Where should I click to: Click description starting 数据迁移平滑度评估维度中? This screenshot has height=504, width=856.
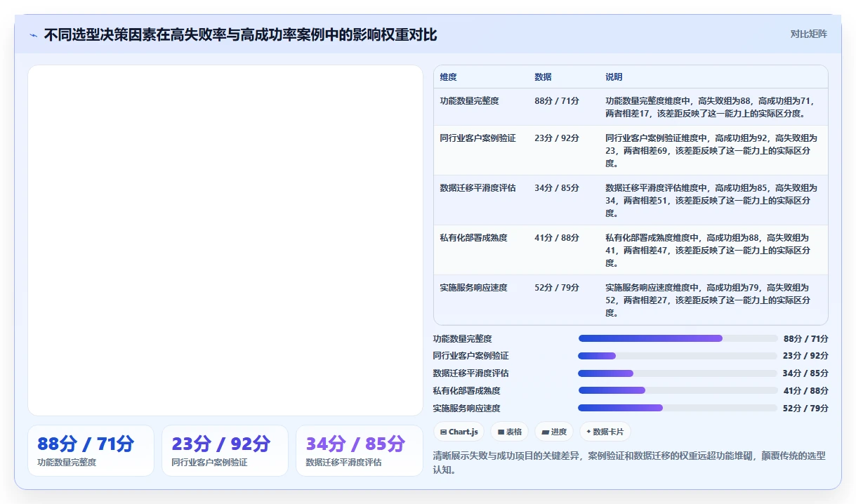pos(711,201)
